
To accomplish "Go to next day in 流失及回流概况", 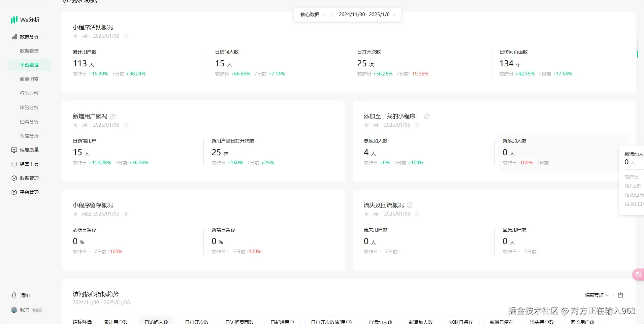I will pos(417,214).
